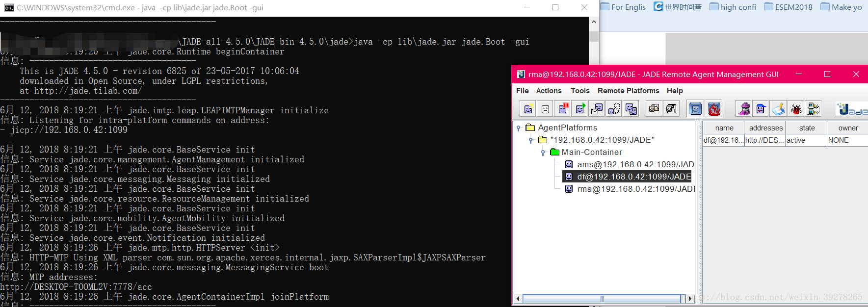Open the Actions menu
Screen dimensions: 868x307
pos(549,91)
